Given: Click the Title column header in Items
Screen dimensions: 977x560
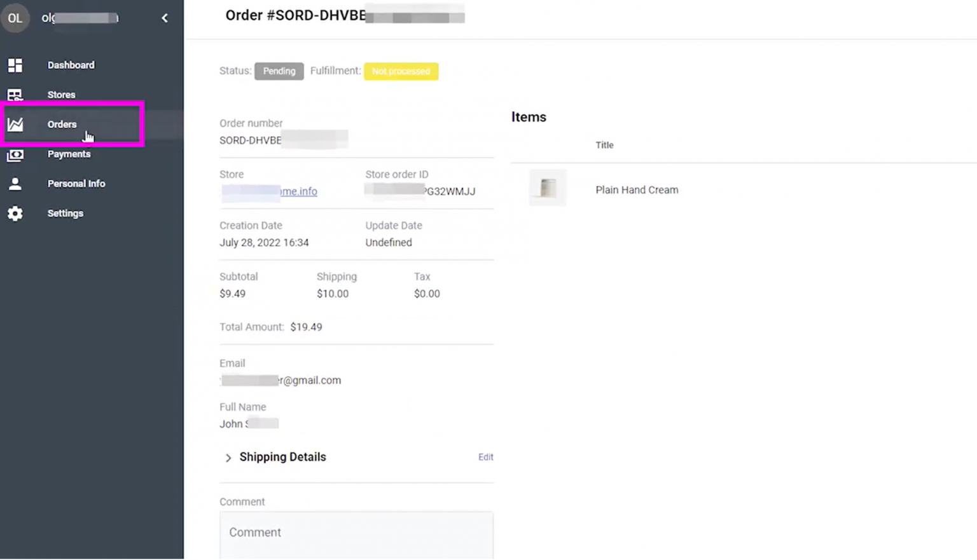Looking at the screenshot, I should [604, 145].
